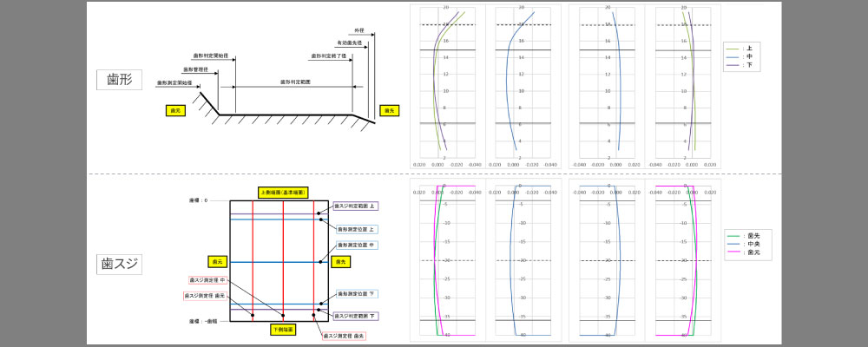Select the 歯形測定位置 中 callout
This screenshot has height=347, width=868.
(358, 245)
